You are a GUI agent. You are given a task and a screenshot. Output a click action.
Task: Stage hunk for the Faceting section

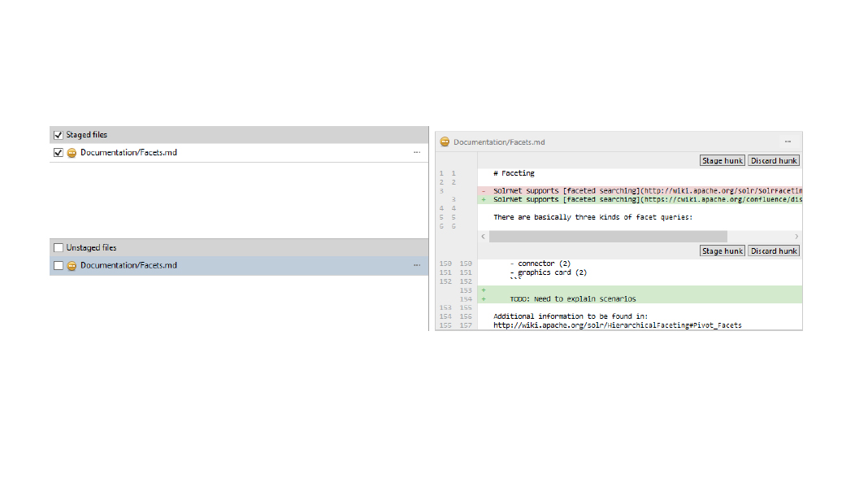(723, 161)
